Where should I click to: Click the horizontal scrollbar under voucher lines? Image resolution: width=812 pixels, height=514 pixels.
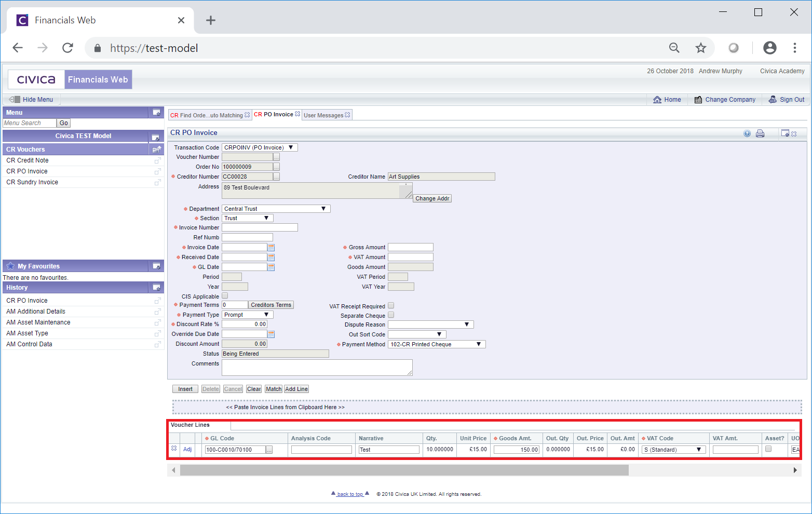click(x=404, y=470)
